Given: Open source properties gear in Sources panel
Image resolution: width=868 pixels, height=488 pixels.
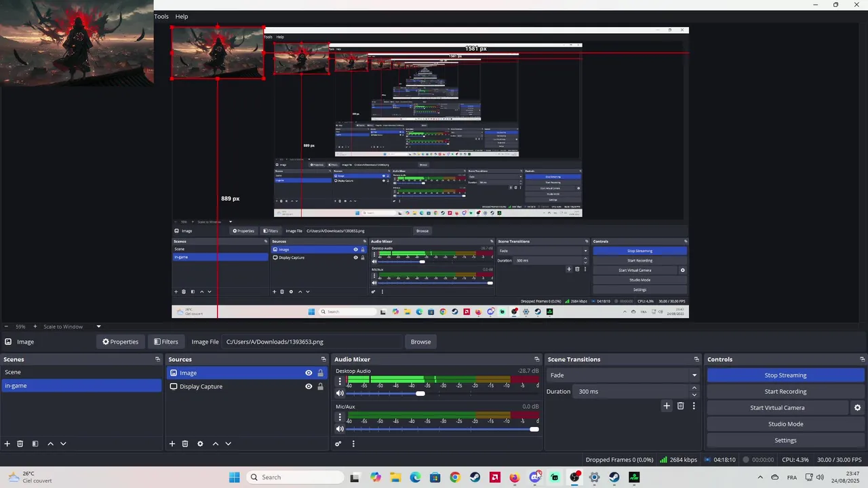Looking at the screenshot, I should tap(200, 444).
